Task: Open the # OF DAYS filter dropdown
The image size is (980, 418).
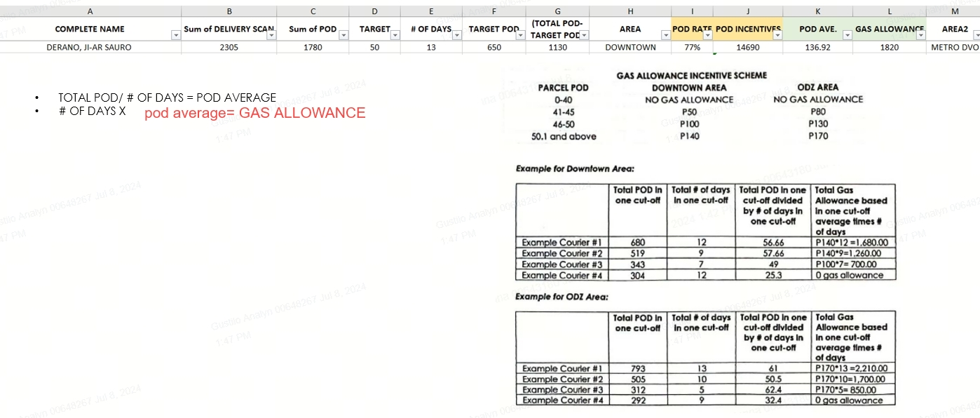Action: [x=457, y=35]
